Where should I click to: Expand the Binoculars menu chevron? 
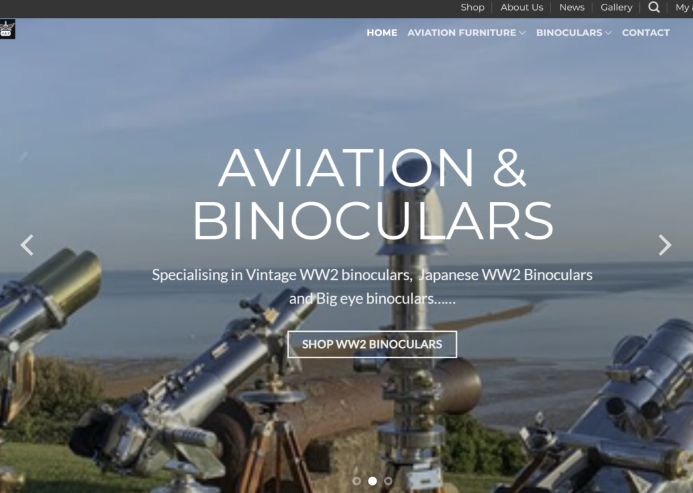(609, 33)
